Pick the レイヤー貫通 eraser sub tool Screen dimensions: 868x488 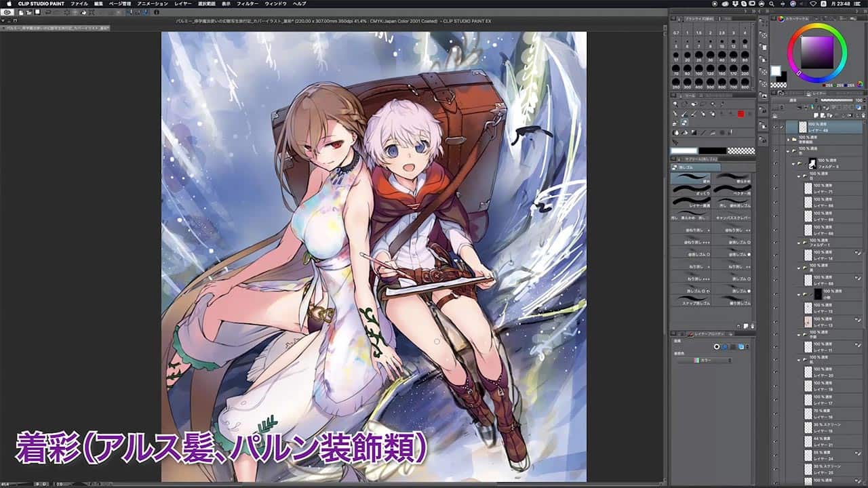(x=690, y=202)
